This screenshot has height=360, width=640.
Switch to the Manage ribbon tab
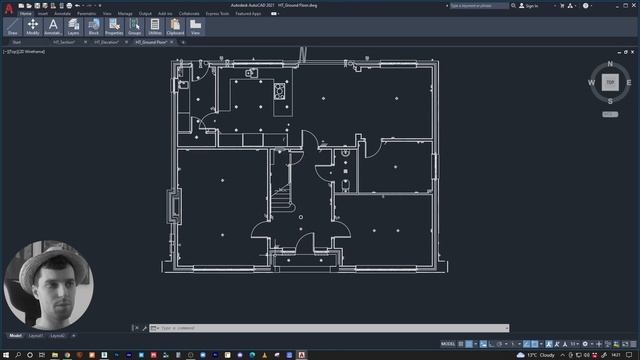pos(125,13)
